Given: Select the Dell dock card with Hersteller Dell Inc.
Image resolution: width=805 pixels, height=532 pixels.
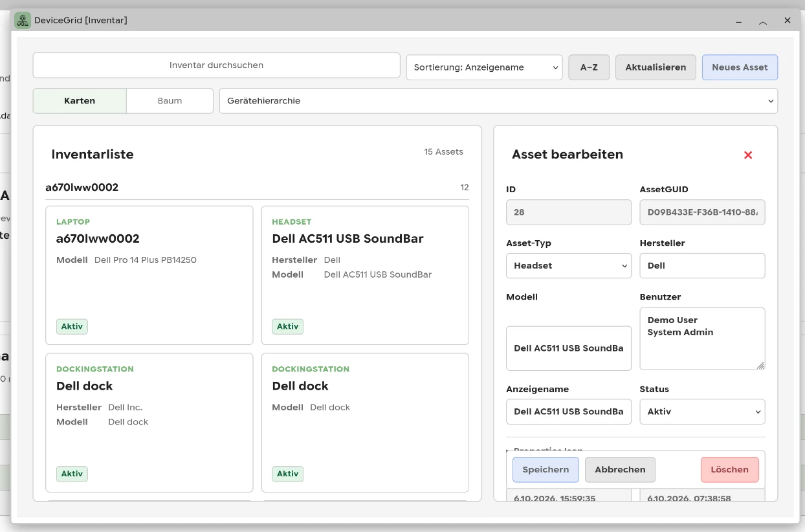Looking at the screenshot, I should click(149, 423).
